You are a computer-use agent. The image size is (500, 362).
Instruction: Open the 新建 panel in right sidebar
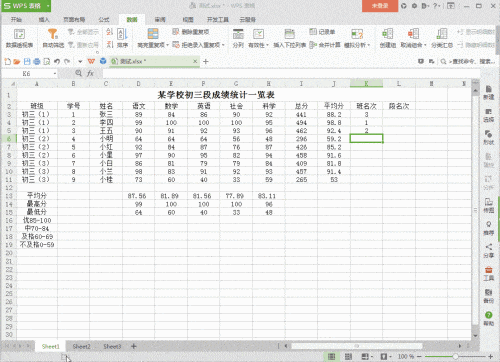[489, 92]
